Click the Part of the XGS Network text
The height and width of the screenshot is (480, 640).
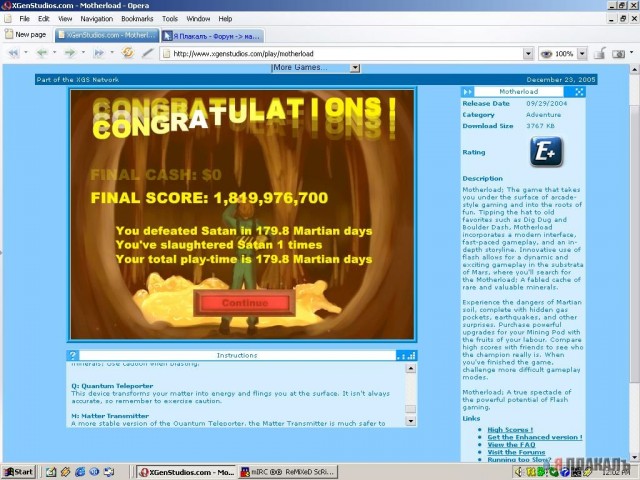(78, 80)
